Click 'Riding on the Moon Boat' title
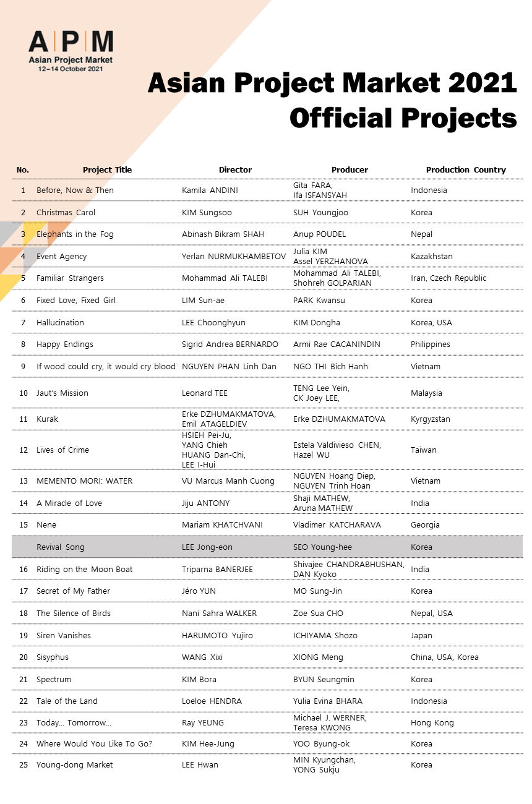The image size is (532, 804). tap(84, 570)
